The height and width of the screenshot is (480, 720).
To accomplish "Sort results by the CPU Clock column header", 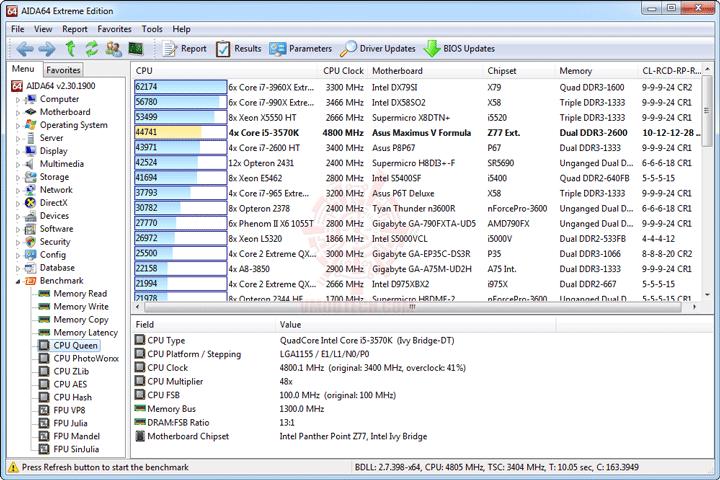I will point(343,71).
